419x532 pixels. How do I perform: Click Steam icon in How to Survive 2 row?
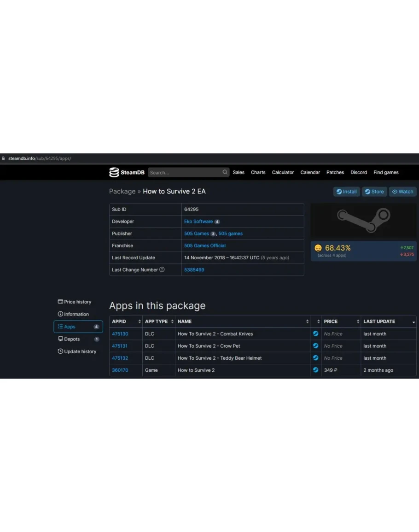(x=315, y=370)
